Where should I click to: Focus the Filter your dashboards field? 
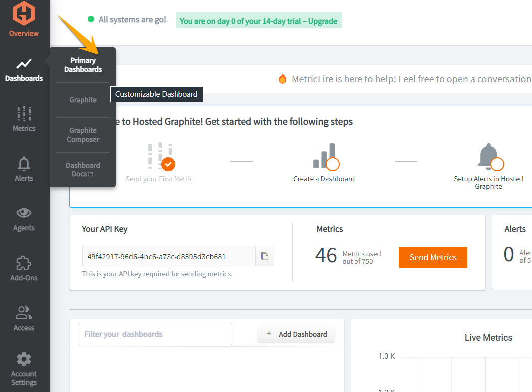[x=156, y=334]
